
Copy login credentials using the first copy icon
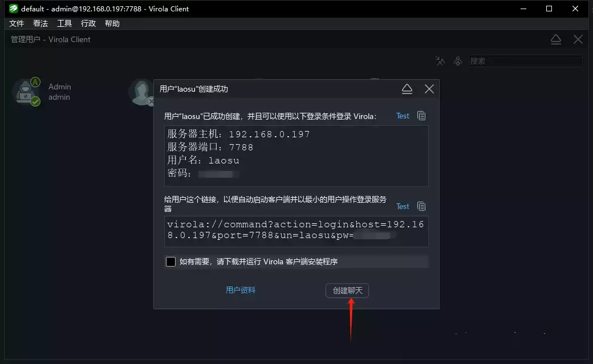click(421, 116)
